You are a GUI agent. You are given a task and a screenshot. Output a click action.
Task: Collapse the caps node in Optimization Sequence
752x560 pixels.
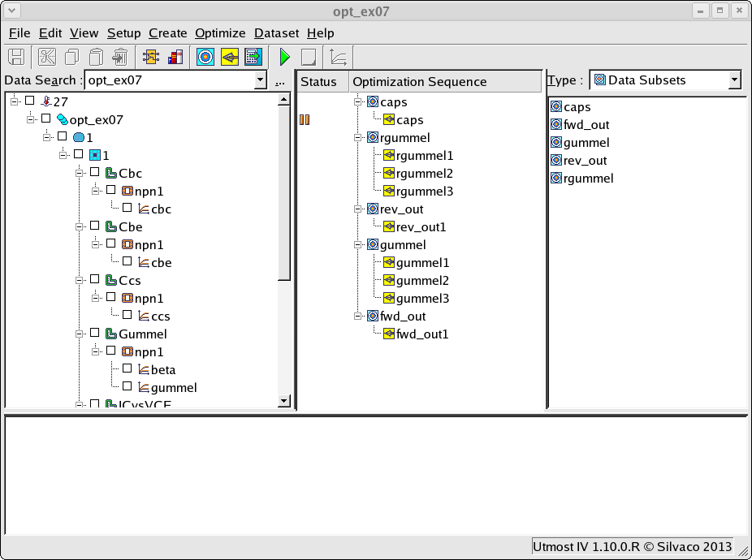coord(358,101)
